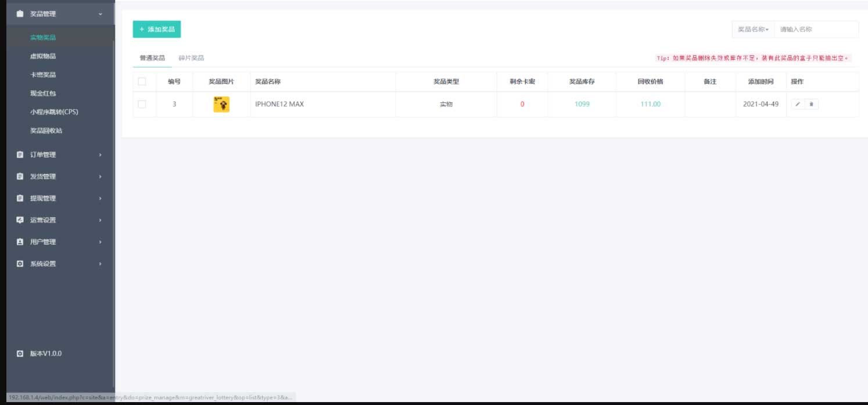Click the date 2021-04-49
Viewport: 868px width, 405px height.
point(761,105)
